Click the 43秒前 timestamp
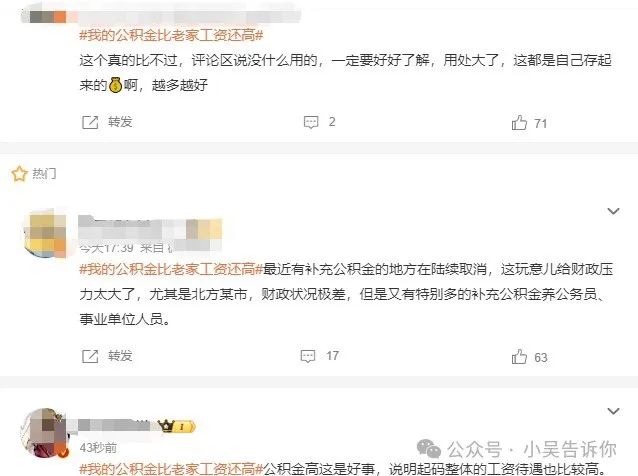The width and height of the screenshot is (638, 476). (x=98, y=448)
